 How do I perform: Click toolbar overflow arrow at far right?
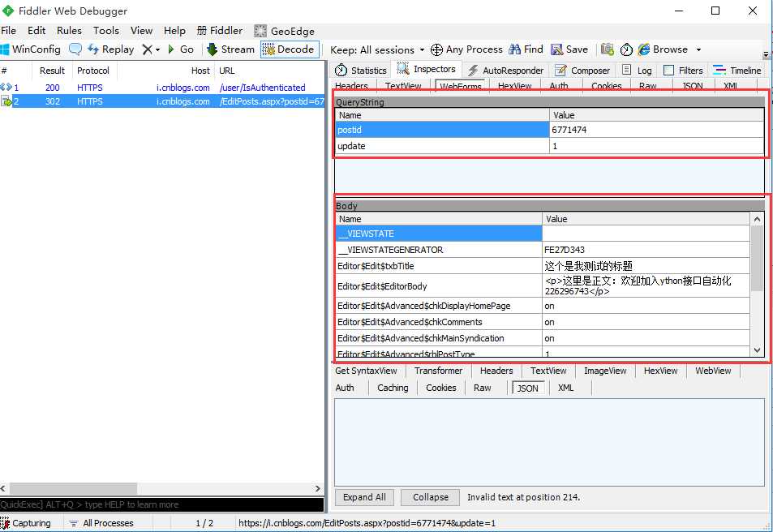click(766, 54)
